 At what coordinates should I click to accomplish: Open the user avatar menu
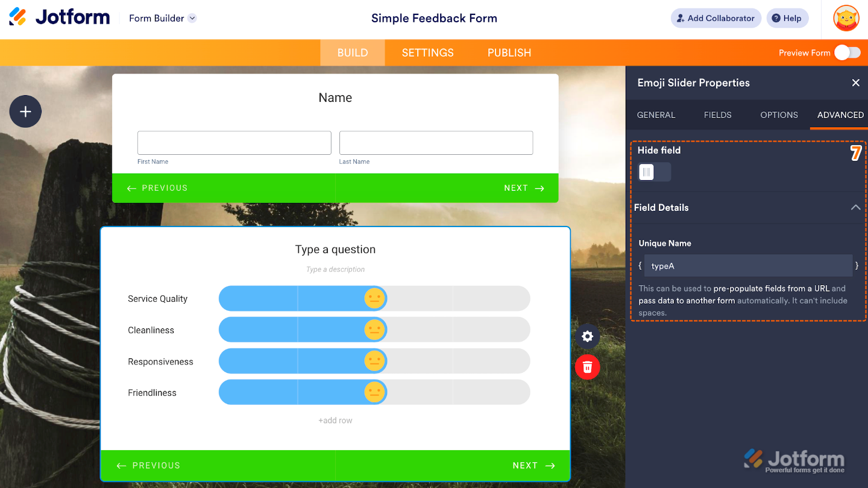point(846,18)
